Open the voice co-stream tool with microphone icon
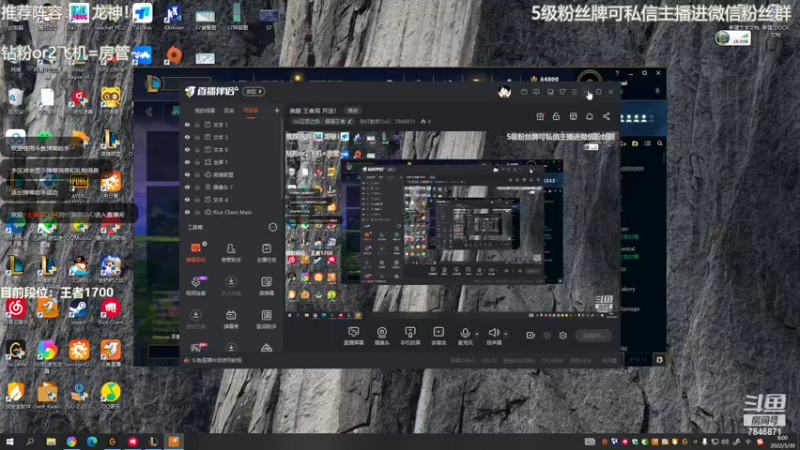Screen dimensions: 800x450 195,285
